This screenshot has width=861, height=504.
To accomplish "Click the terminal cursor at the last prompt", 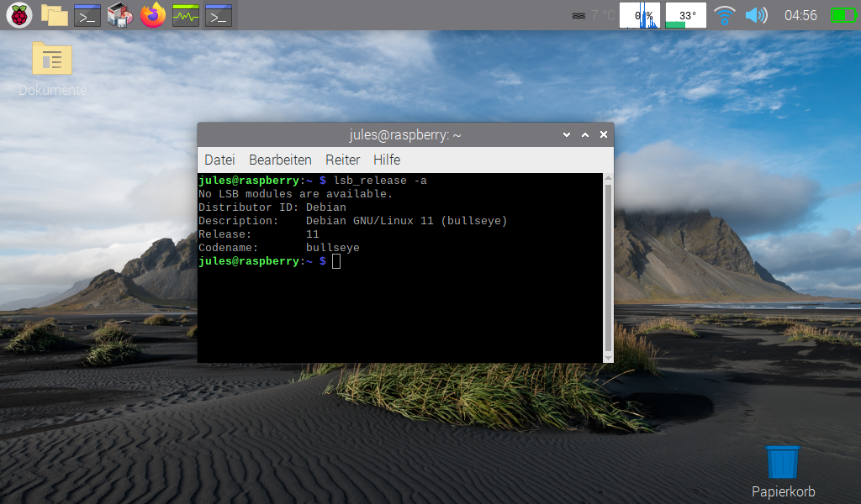I will coord(336,261).
